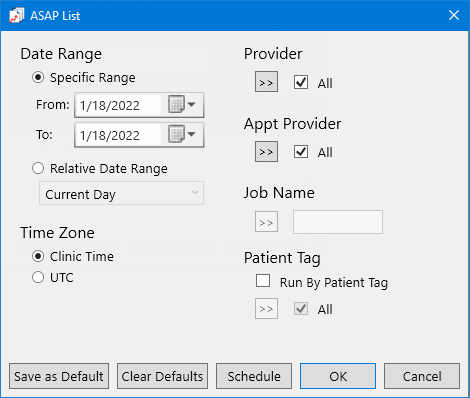Open the To date calendar picker
Viewport: 470px width, 398px height.
(182, 134)
